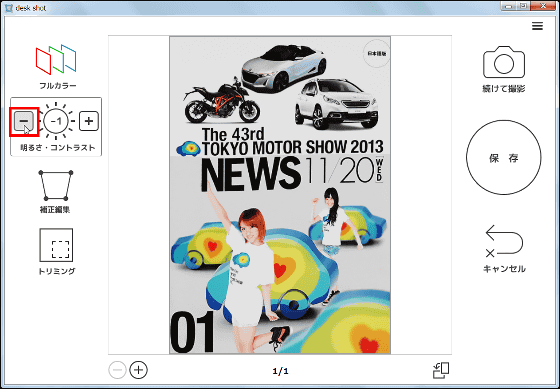Decrease brightness with the minus button
The image size is (560, 389).
(24, 121)
